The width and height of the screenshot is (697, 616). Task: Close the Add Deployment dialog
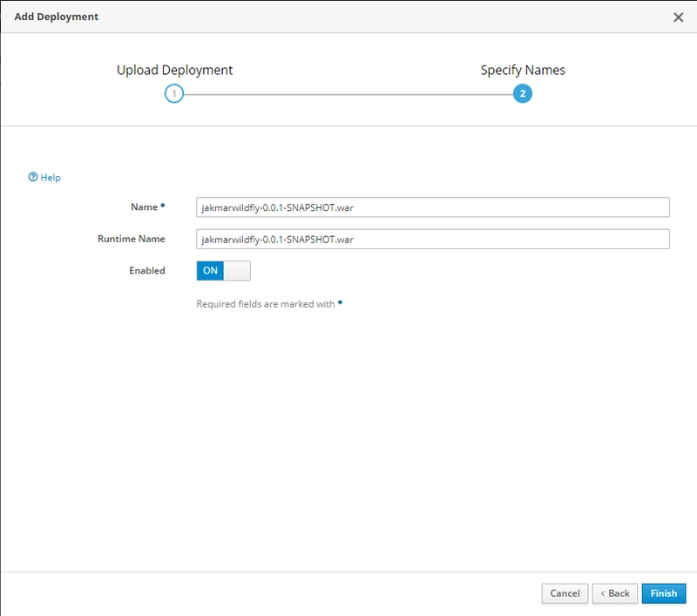[x=678, y=17]
